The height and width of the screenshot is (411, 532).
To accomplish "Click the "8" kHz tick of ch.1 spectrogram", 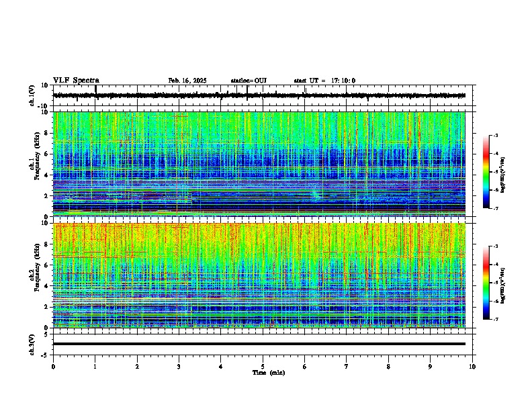I will point(46,133).
